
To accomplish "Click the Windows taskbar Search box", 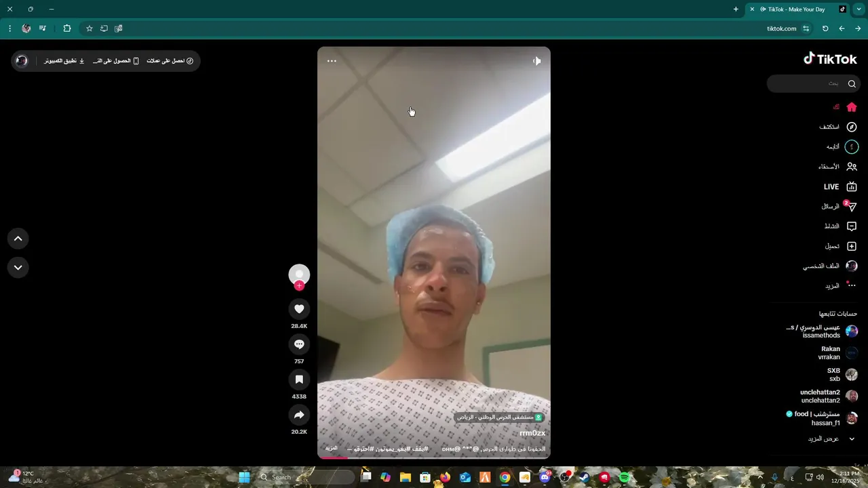I will [307, 477].
